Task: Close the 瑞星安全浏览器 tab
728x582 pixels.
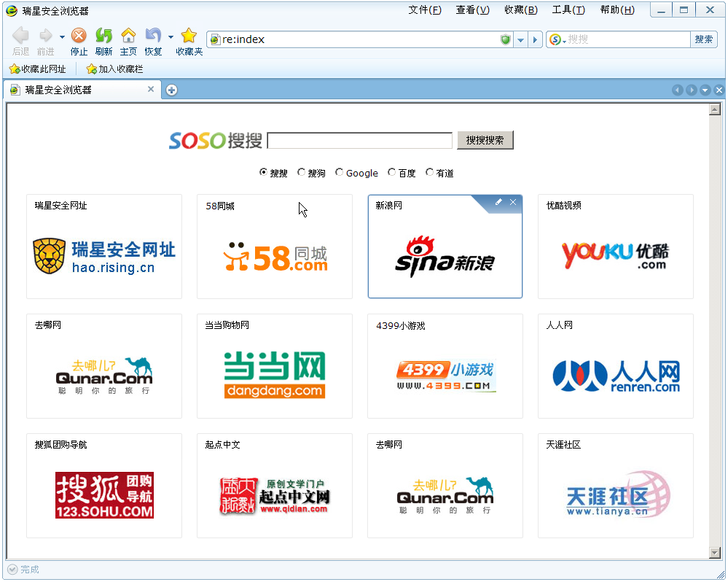Action: 151,89
